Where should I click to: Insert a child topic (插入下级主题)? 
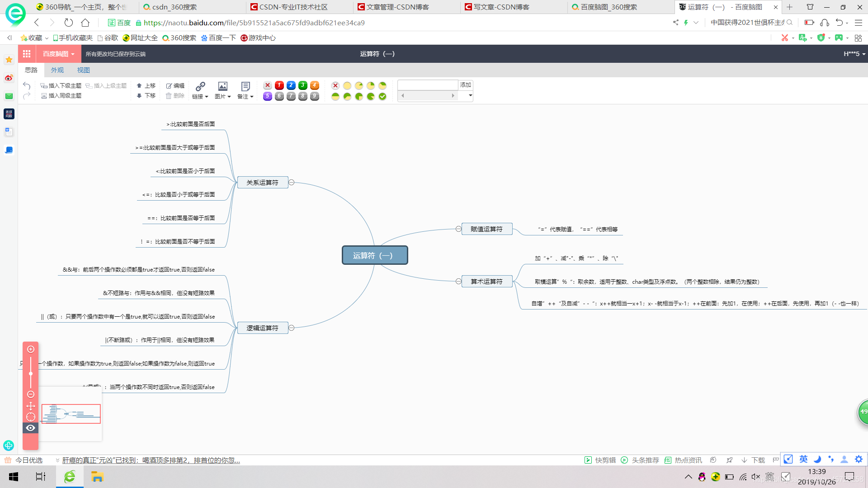(x=61, y=85)
